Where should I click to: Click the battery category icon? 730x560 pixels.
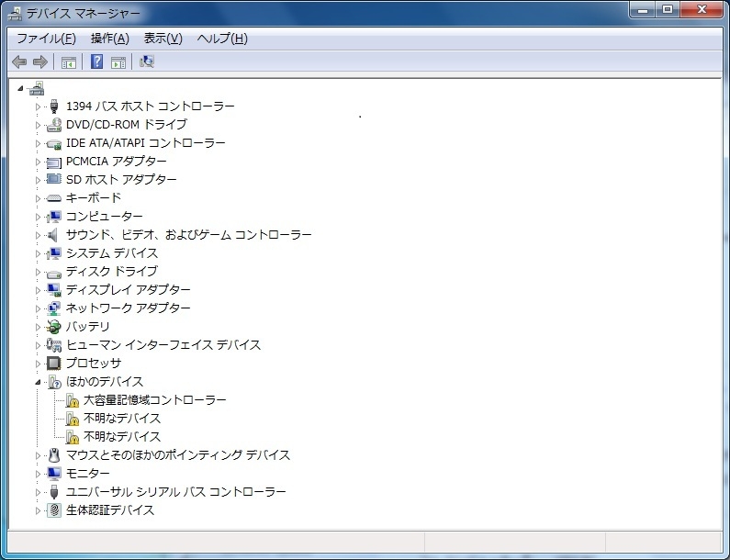coord(54,326)
